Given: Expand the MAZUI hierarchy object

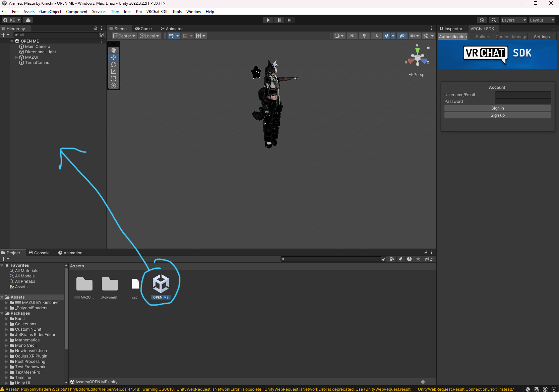Looking at the screenshot, I should 17,57.
